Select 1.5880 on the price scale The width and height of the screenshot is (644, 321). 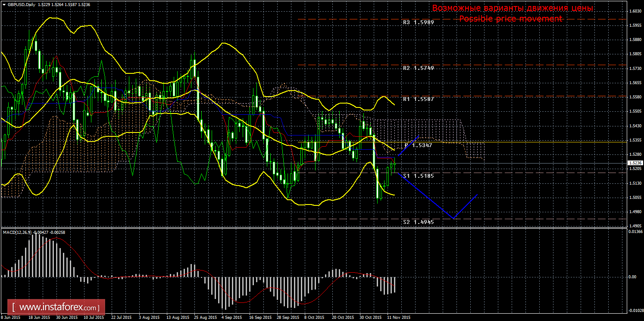point(635,40)
